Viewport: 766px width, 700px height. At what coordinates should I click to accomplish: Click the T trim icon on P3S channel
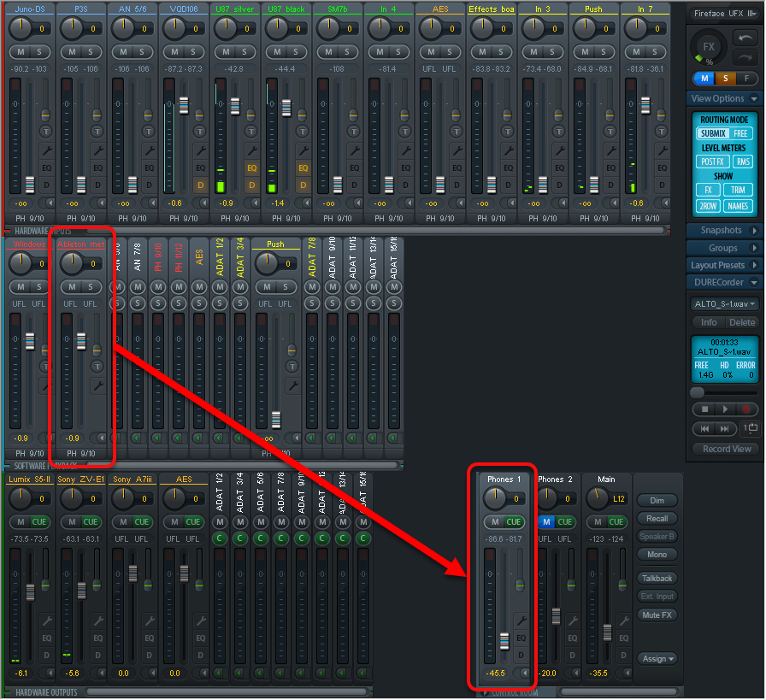97,132
